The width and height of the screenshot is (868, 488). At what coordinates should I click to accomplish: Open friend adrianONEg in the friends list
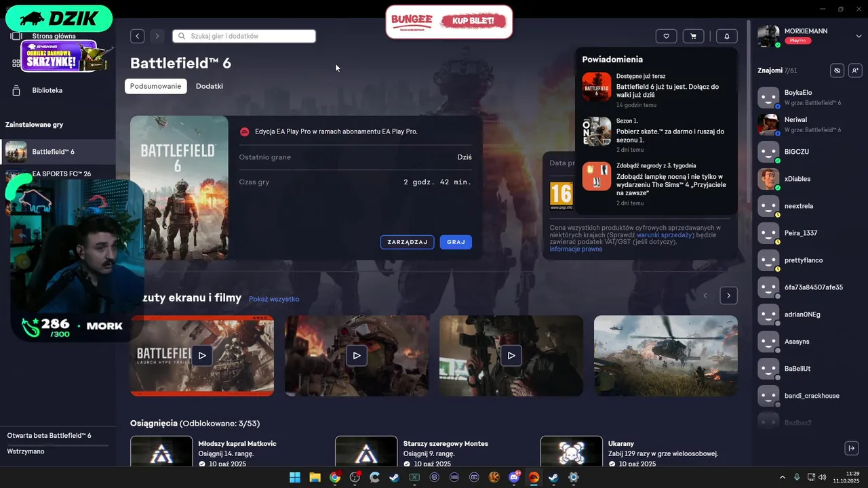tap(807, 314)
